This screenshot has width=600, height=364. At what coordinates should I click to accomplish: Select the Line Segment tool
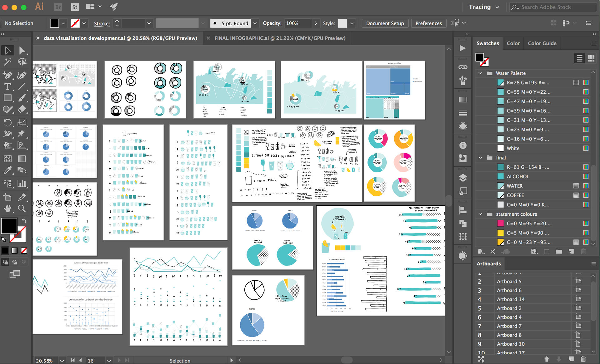(22, 86)
